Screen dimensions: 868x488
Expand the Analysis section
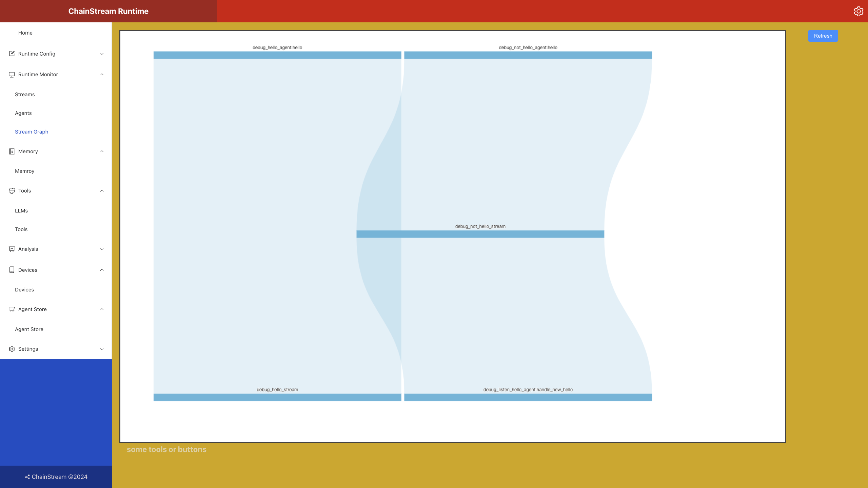(x=56, y=249)
